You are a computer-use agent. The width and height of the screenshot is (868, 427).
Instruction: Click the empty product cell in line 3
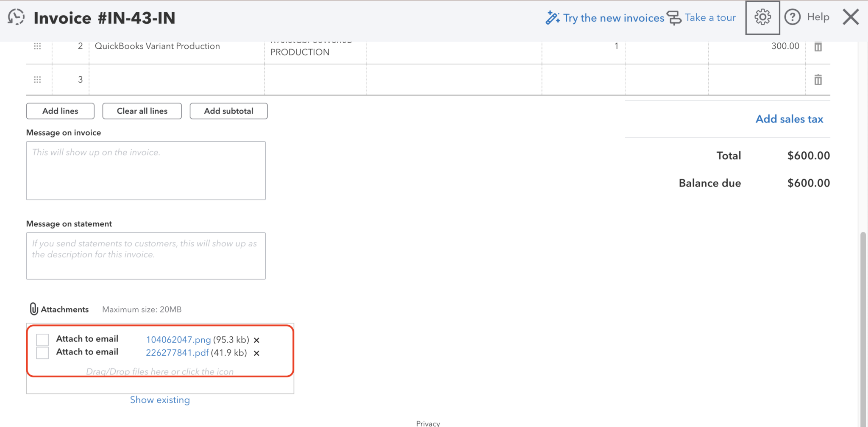(177, 79)
